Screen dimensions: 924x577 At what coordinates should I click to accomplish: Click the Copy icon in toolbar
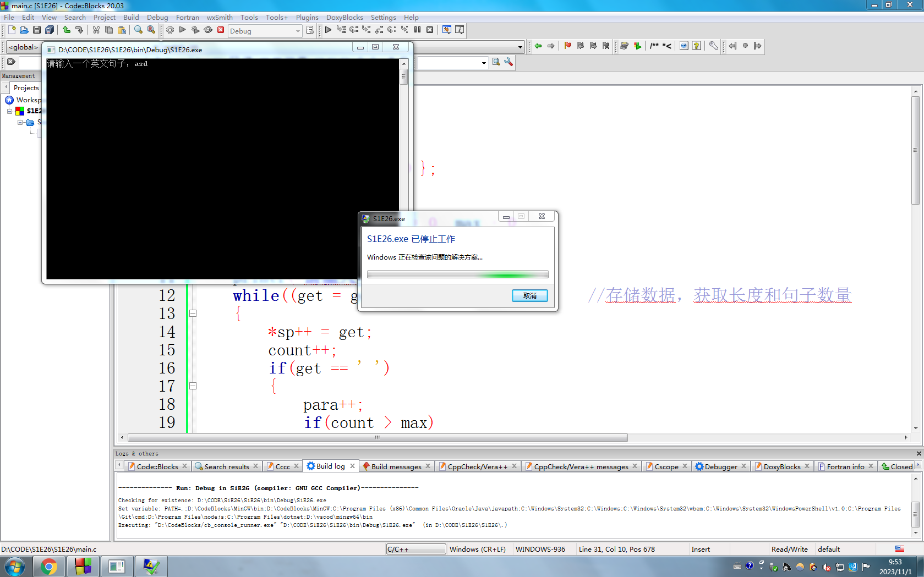[x=109, y=30]
